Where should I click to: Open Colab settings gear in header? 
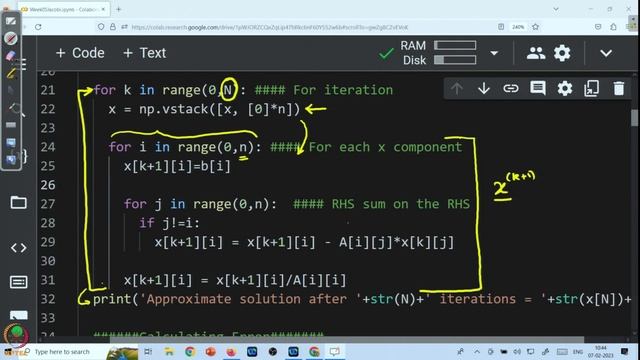pos(562,53)
